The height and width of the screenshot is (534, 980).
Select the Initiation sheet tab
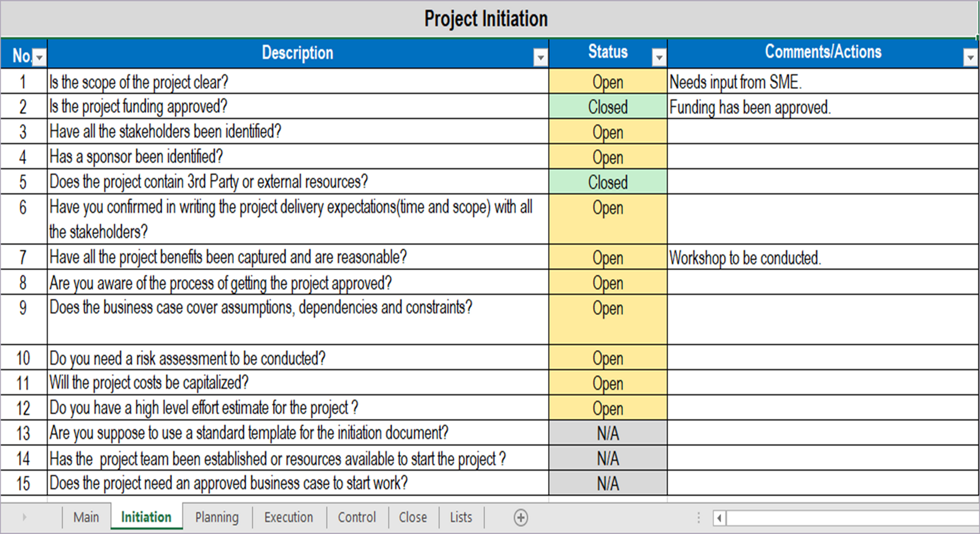(x=146, y=517)
